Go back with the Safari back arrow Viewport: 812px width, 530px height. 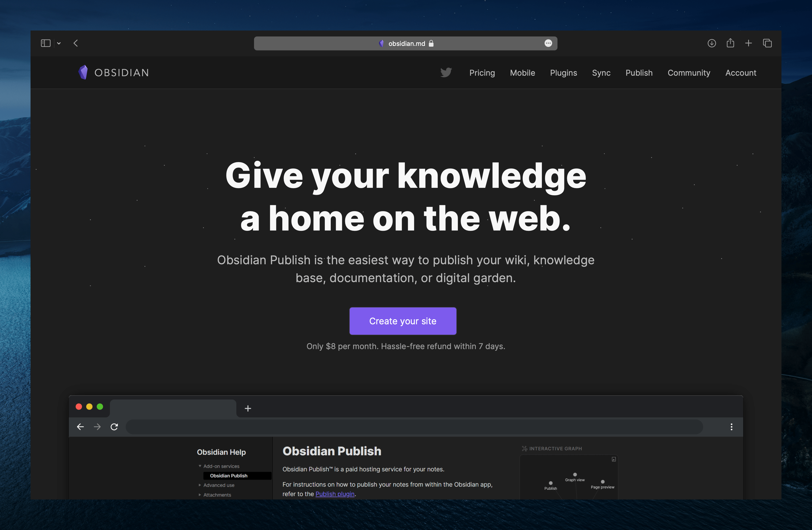[x=76, y=43]
